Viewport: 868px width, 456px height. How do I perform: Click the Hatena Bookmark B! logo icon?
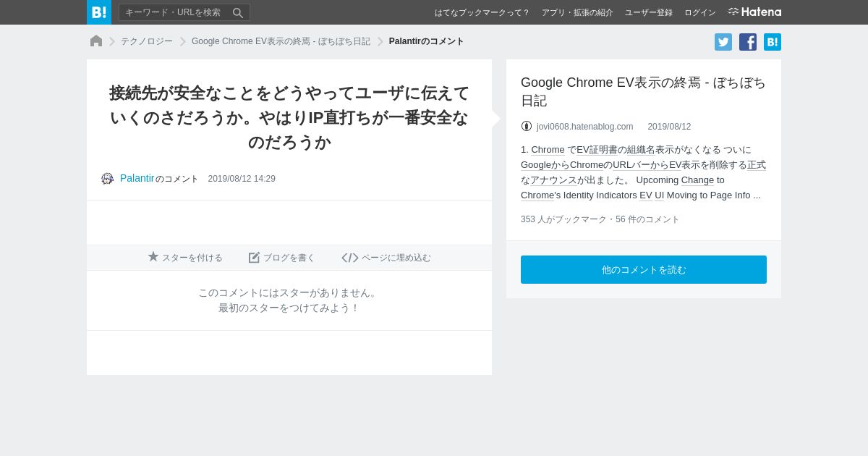click(x=99, y=12)
